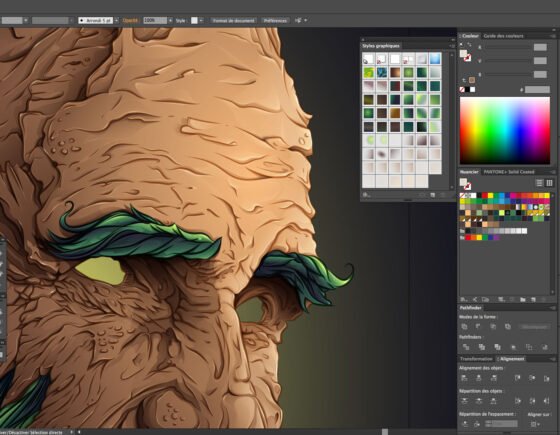Activate fill box in Couleur panel
This screenshot has height=435, width=560.
click(463, 54)
